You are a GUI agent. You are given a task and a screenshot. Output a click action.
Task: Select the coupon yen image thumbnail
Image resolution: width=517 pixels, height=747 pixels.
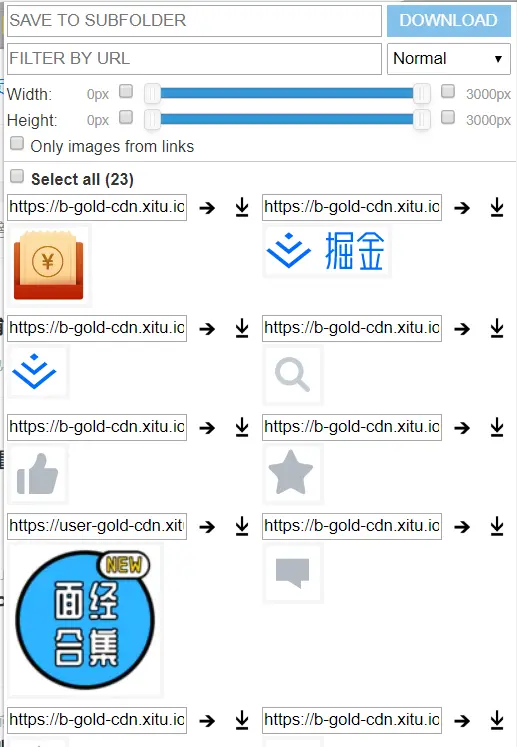coord(49,265)
